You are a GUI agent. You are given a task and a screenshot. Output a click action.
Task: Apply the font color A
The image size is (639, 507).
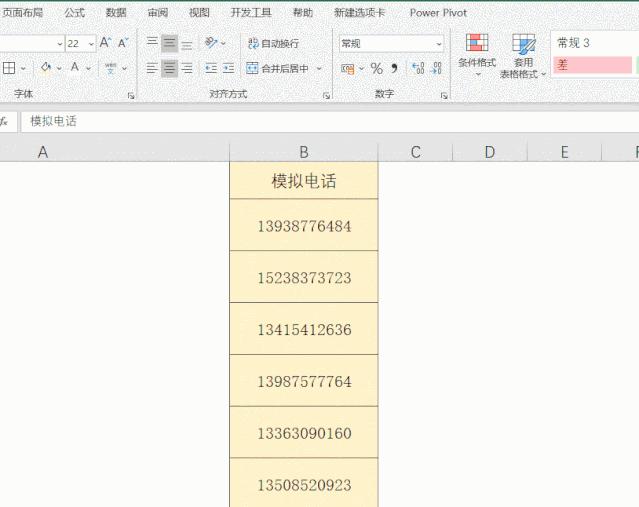point(75,67)
